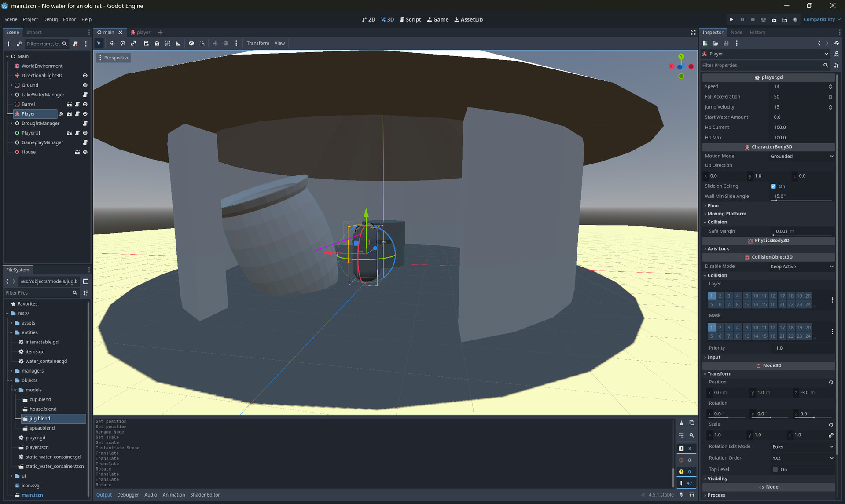845x504 pixels.
Task: Uncheck Slide on Ceiling checkbox
Action: (x=773, y=186)
